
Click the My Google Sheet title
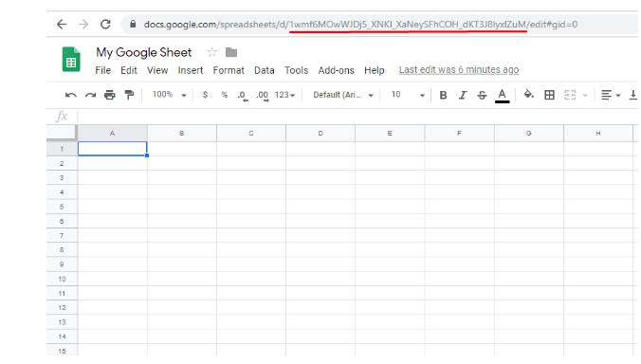pos(143,52)
